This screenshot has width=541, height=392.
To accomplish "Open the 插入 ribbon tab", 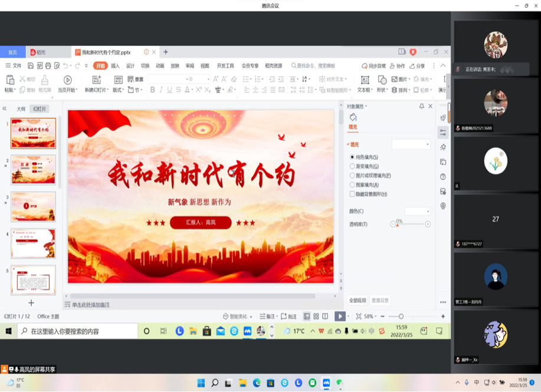I will (115, 66).
